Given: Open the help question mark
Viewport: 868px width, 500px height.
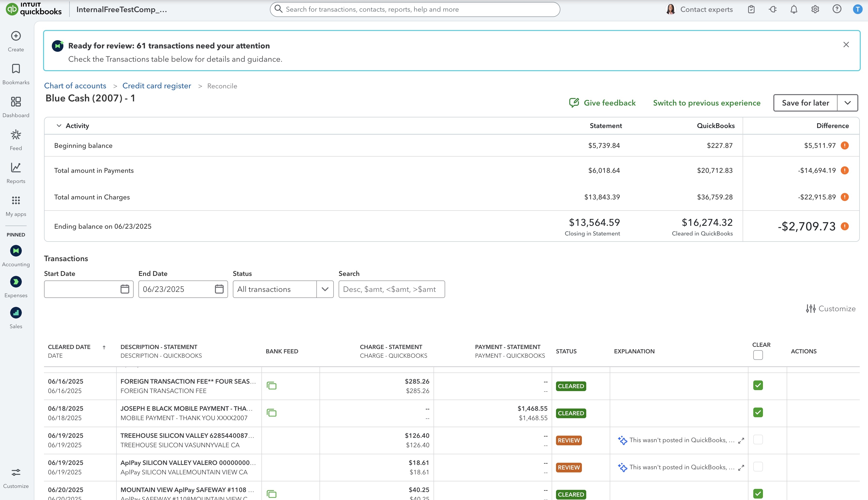Looking at the screenshot, I should click(x=837, y=9).
